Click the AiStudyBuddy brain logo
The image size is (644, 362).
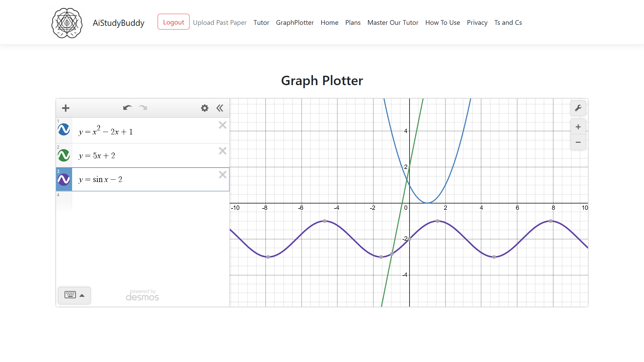(x=67, y=23)
